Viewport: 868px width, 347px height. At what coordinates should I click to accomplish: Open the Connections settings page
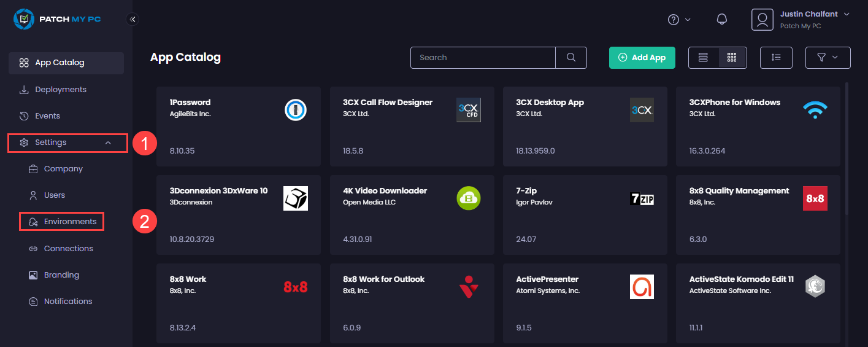coord(68,249)
